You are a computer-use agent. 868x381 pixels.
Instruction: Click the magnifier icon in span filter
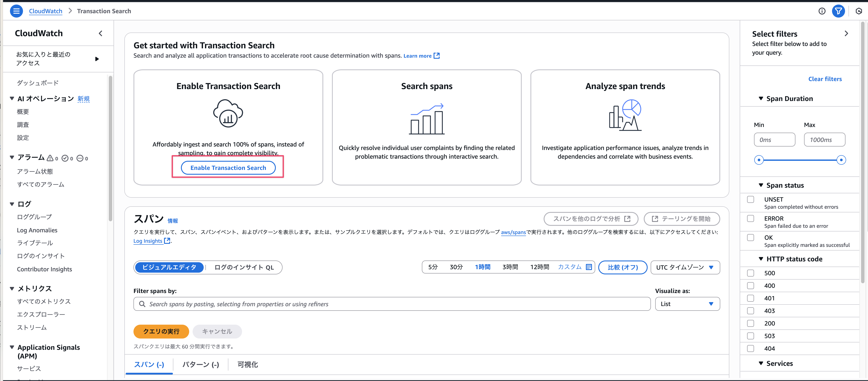(142, 304)
